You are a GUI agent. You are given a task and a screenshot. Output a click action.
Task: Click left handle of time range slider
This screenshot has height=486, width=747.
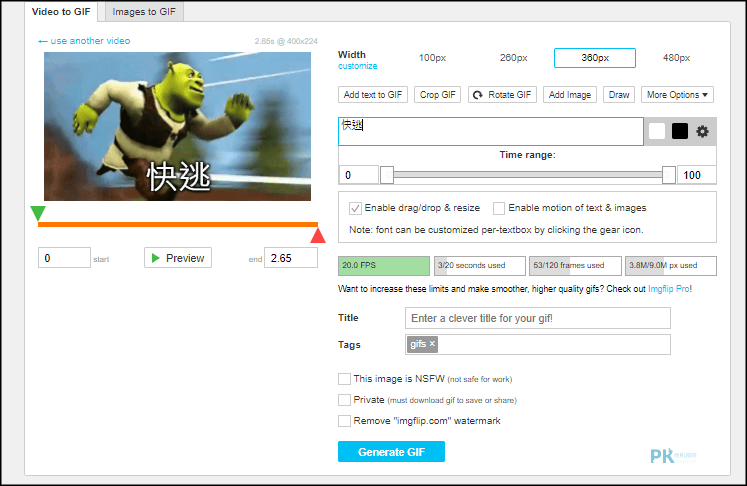tap(387, 175)
